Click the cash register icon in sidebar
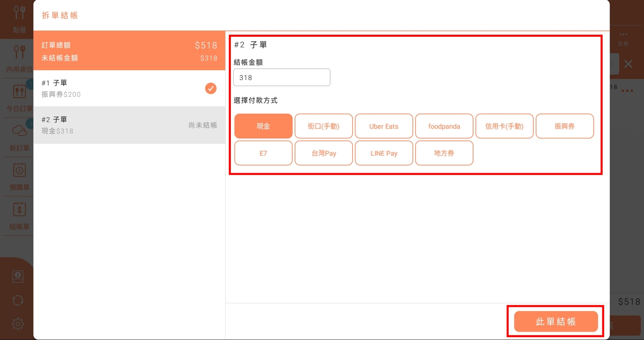This screenshot has width=644, height=340. (x=18, y=277)
